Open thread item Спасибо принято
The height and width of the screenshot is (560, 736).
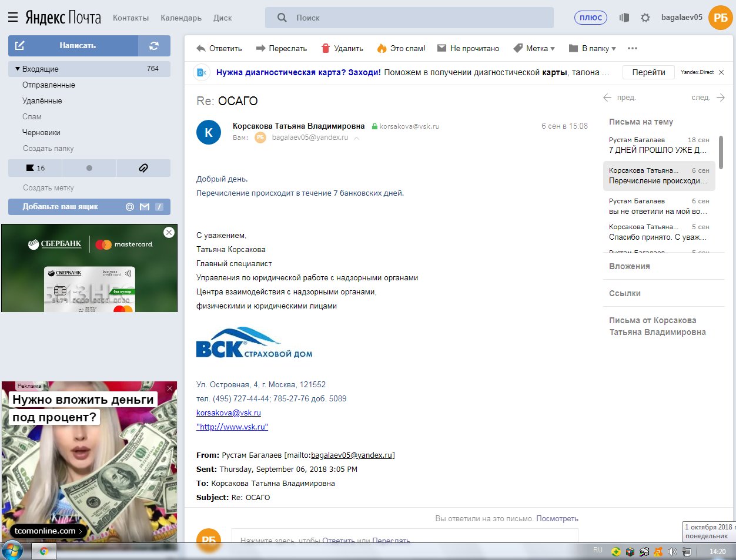(x=658, y=232)
